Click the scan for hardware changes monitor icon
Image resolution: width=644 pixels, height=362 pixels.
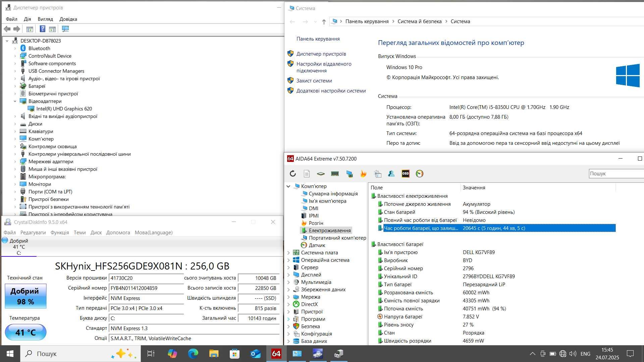[65, 29]
